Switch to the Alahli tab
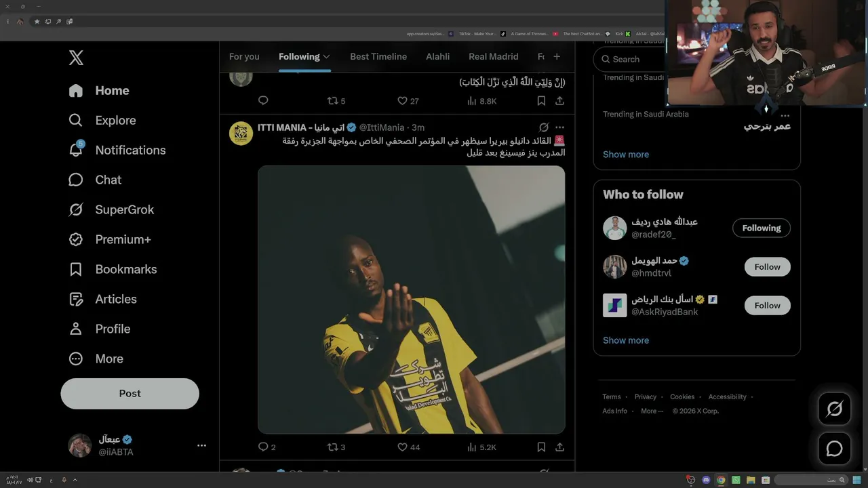Image resolution: width=868 pixels, height=488 pixels. tap(438, 57)
